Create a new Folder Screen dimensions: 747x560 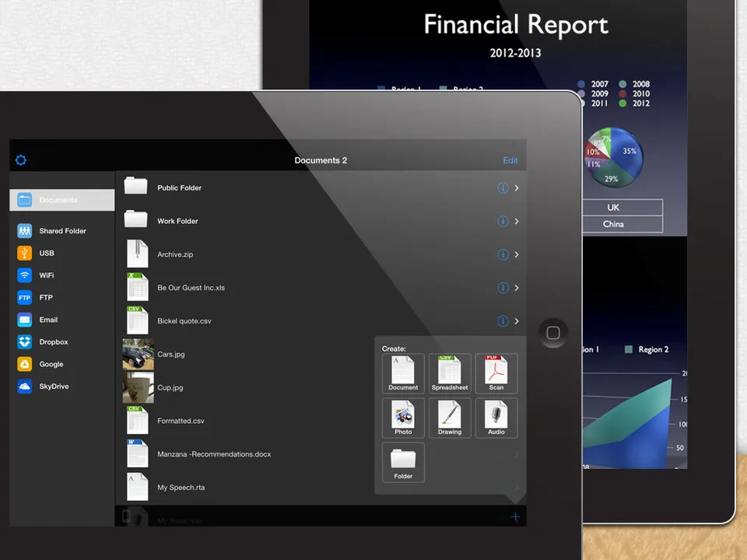(402, 462)
